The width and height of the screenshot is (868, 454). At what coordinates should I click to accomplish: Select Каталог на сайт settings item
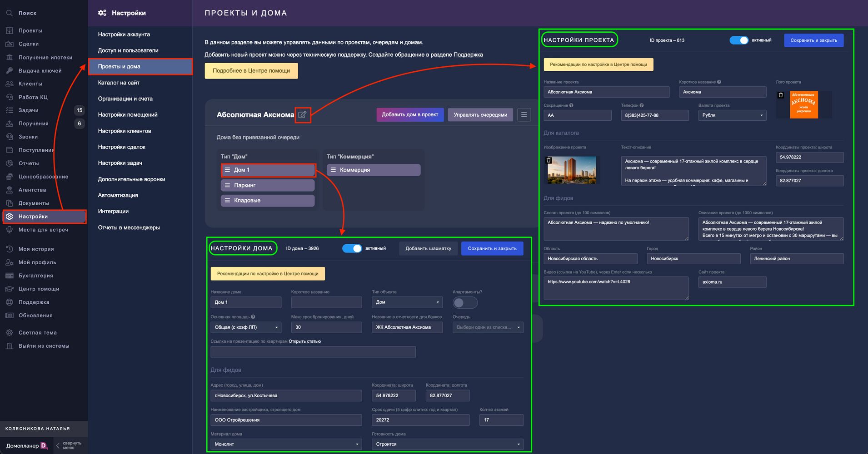click(119, 83)
